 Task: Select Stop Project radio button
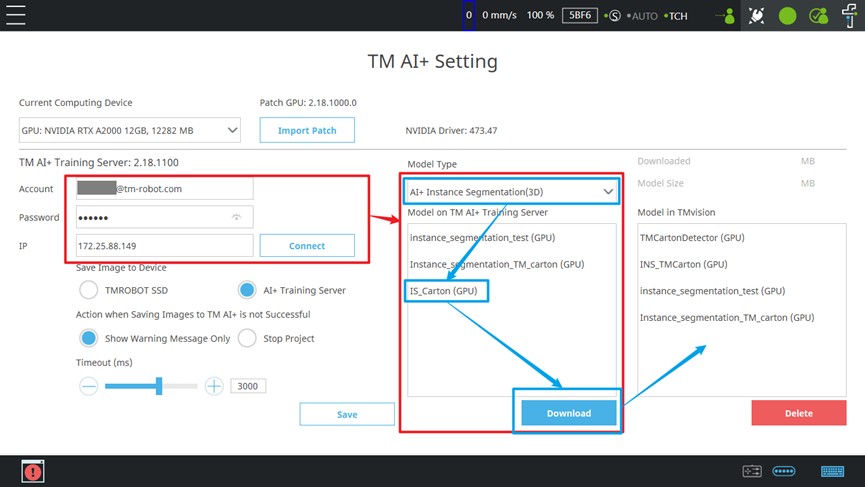tap(247, 338)
